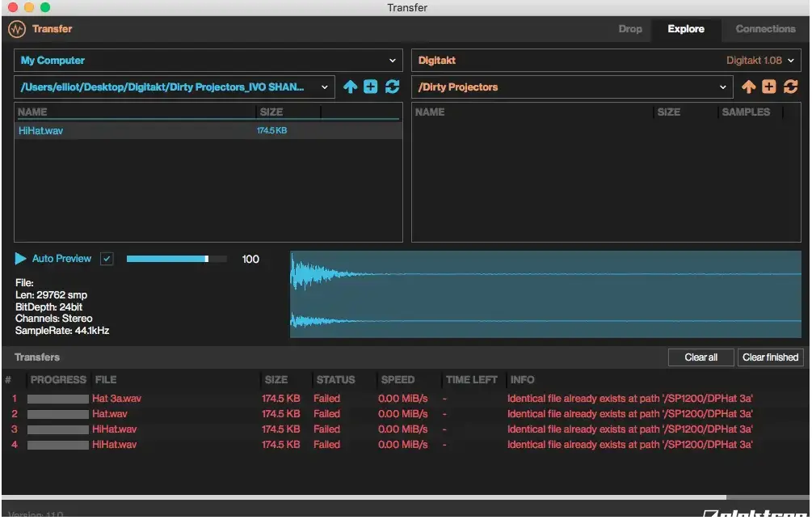The image size is (812, 520).
Task: Adjust the preview volume slider
Action: pos(178,258)
